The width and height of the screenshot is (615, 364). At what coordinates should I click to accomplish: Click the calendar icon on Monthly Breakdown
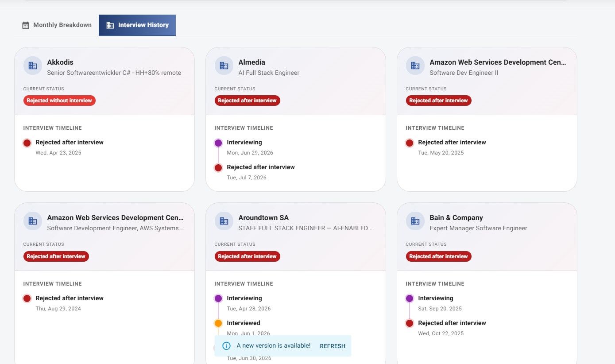click(26, 25)
